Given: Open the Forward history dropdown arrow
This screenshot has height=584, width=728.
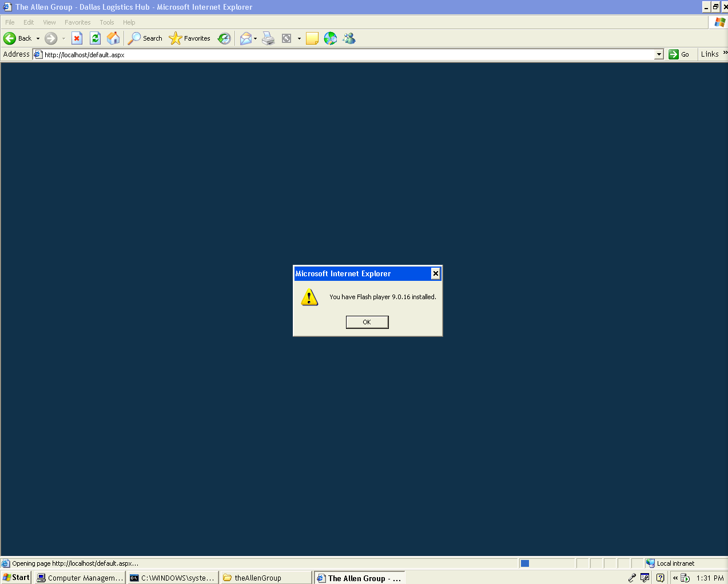Looking at the screenshot, I should (x=63, y=38).
